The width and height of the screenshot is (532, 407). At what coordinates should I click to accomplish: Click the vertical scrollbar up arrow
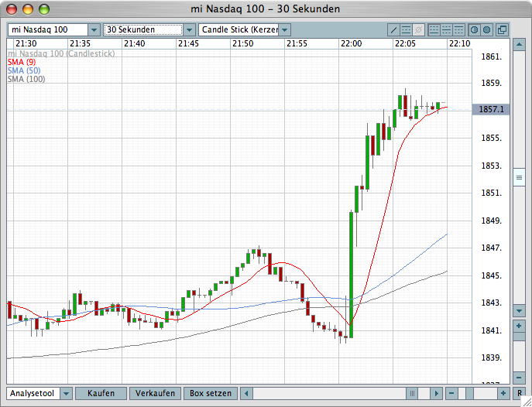tap(519, 44)
